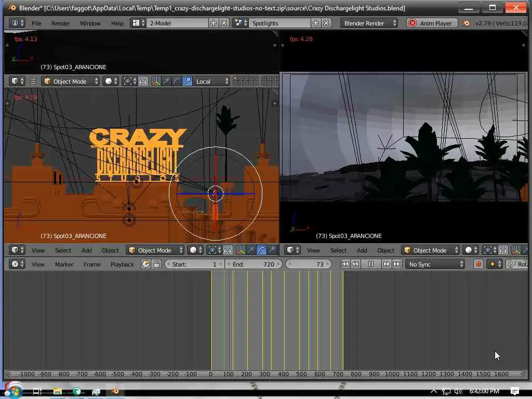Enable scale manipulator in left viewport header

click(x=272, y=250)
